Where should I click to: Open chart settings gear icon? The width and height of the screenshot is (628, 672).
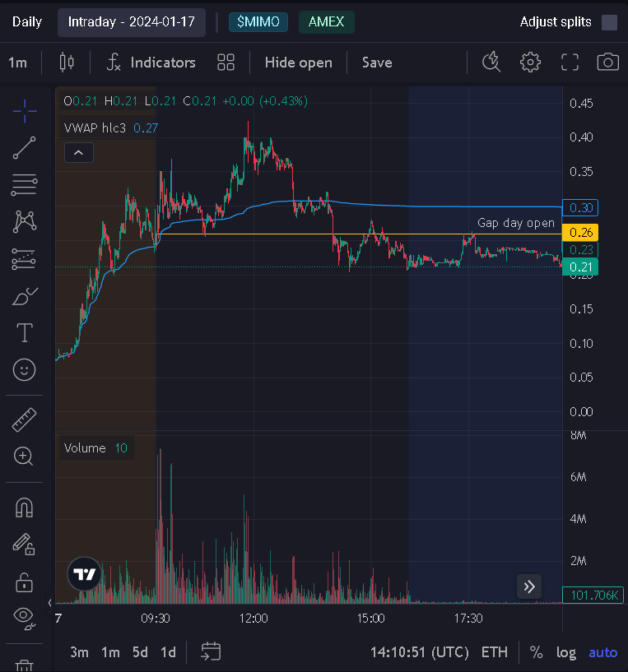(531, 63)
